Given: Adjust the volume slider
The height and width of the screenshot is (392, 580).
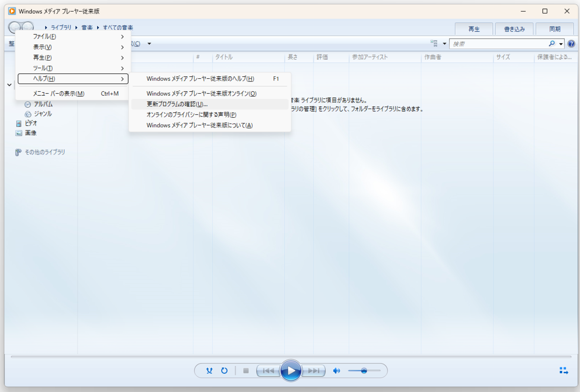Looking at the screenshot, I should coord(364,371).
